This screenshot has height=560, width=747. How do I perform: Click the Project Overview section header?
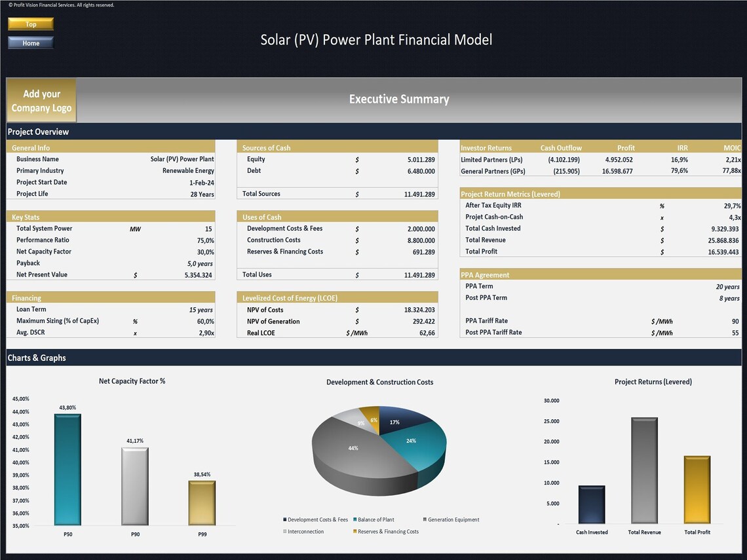[x=39, y=132]
